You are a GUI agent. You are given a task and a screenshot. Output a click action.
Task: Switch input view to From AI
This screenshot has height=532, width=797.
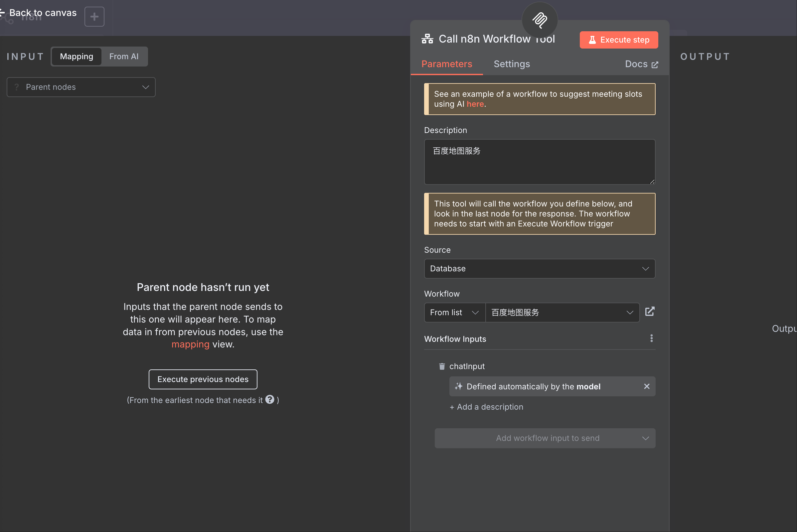(124, 57)
